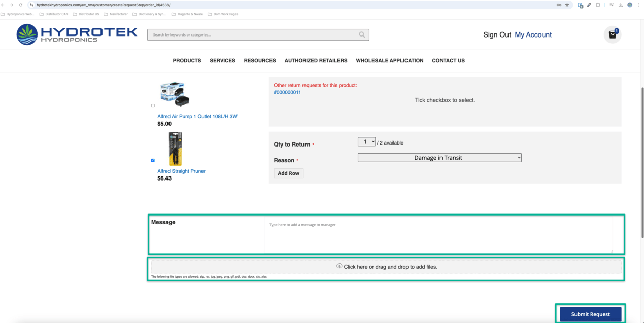
Task: Open Manifacturer bookmark folder
Action: [116, 14]
